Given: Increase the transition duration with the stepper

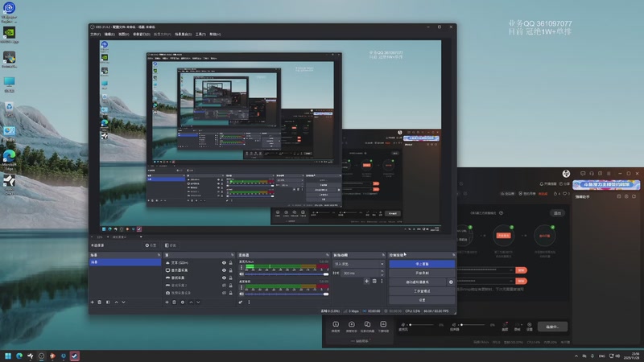Looking at the screenshot, I should coord(382,271).
